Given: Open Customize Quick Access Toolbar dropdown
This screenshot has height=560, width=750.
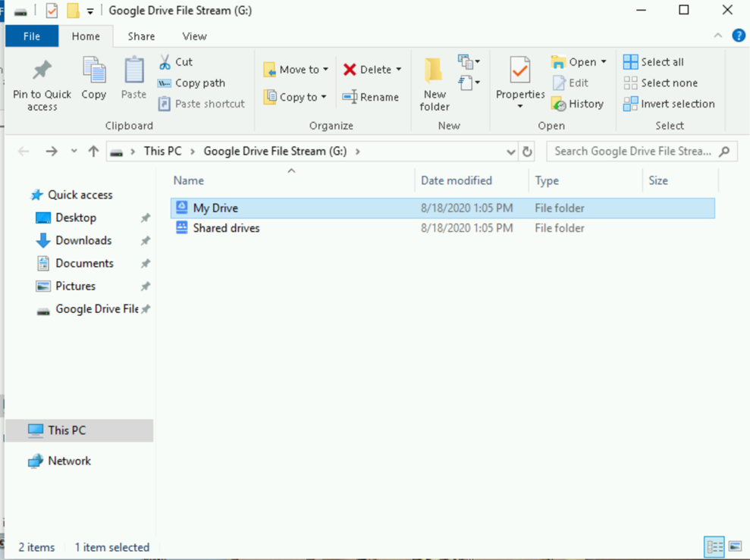Looking at the screenshot, I should pyautogui.click(x=90, y=11).
